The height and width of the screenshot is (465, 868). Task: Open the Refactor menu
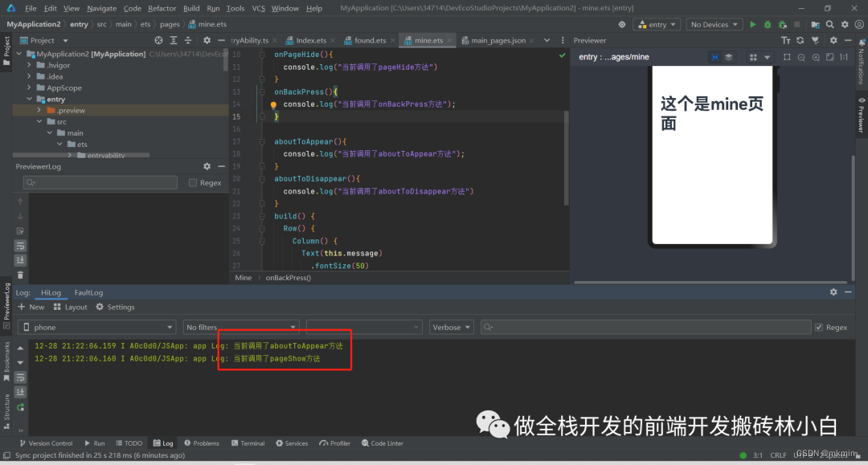pyautogui.click(x=162, y=8)
